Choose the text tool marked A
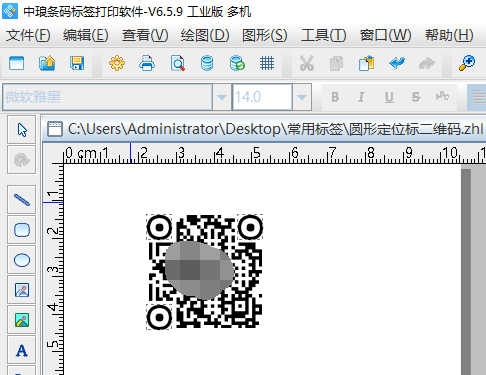The width and height of the screenshot is (486, 375). click(22, 350)
